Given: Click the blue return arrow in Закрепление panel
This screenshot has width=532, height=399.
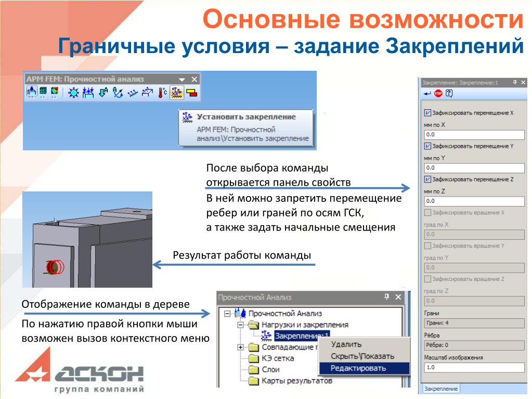Looking at the screenshot, I should coord(427,93).
